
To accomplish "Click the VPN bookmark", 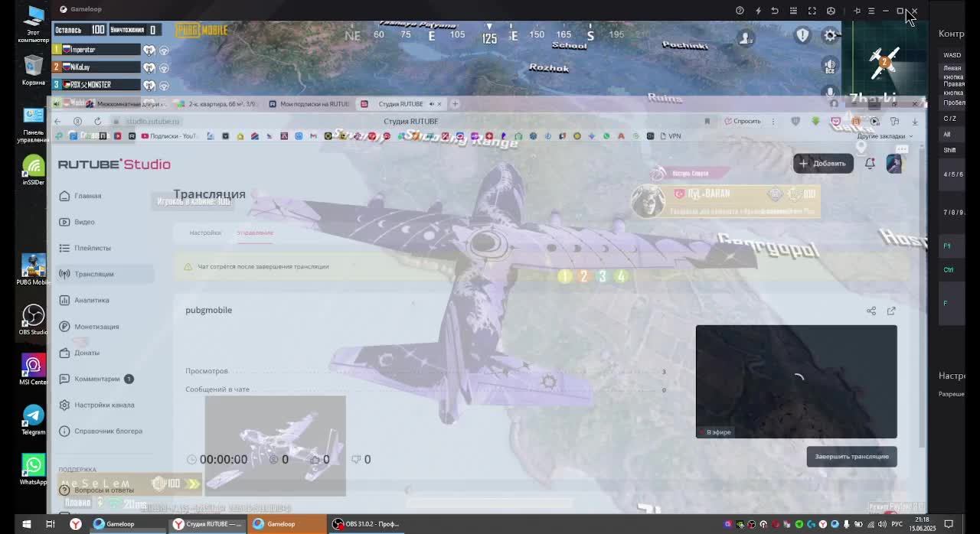I will tap(670, 136).
